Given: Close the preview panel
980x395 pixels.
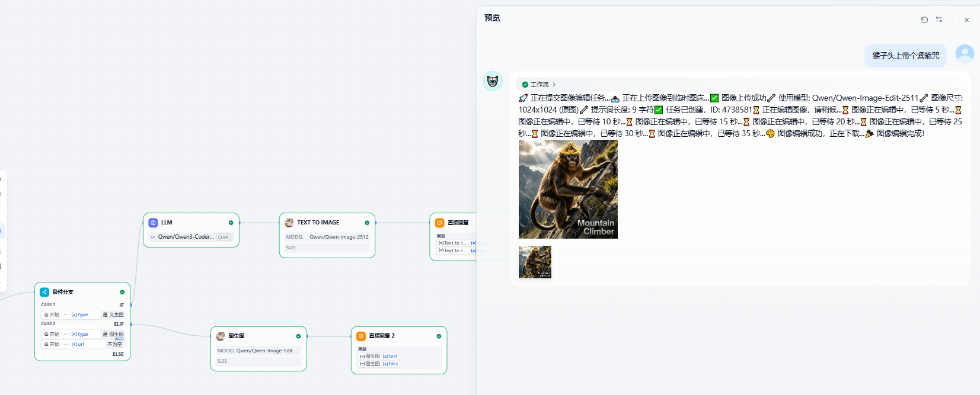Looking at the screenshot, I should (x=966, y=20).
